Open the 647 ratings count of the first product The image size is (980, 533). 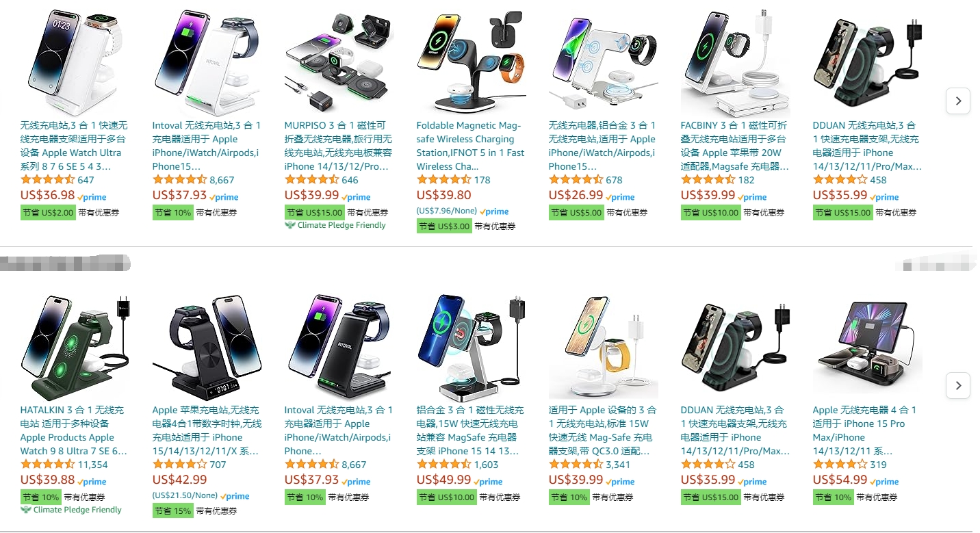pyautogui.click(x=86, y=180)
